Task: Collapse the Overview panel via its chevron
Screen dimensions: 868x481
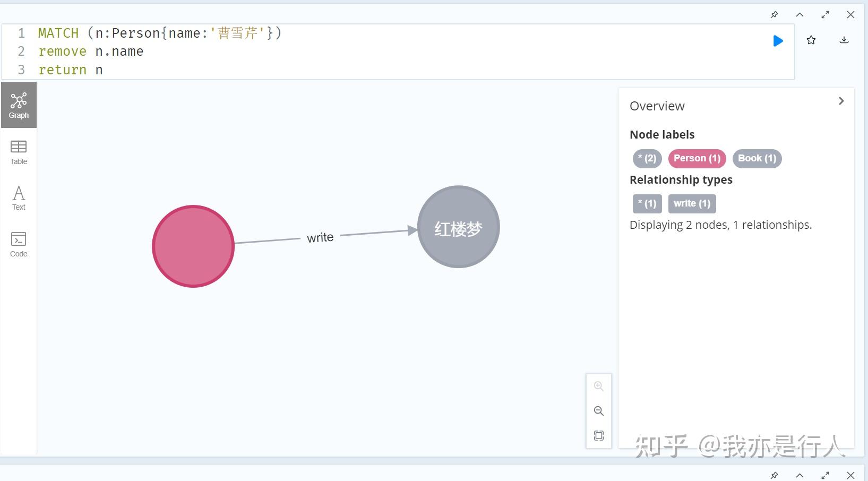Action: pyautogui.click(x=840, y=100)
